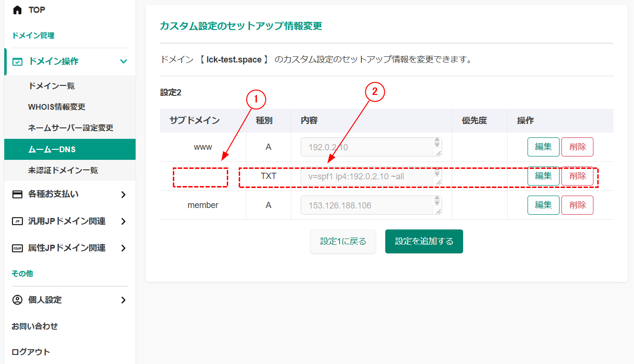This screenshot has width=634, height=364.
Task: Open ネームサーバー設定変更 in the sidebar
Action: point(70,128)
